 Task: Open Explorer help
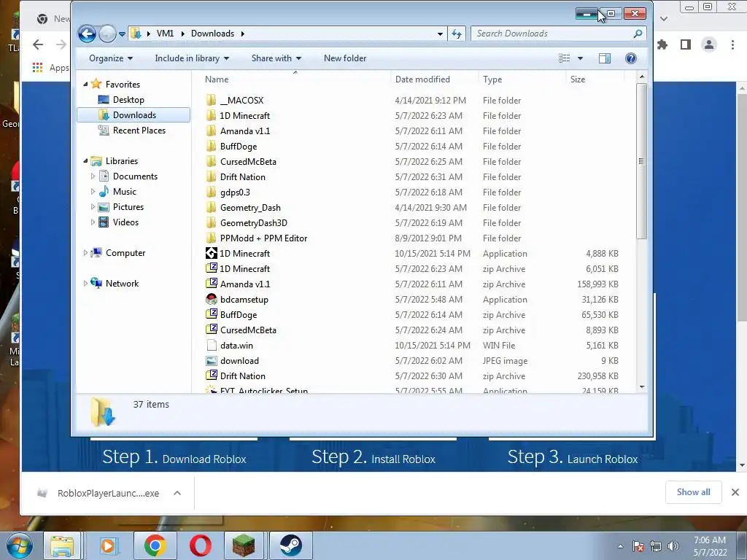click(631, 58)
